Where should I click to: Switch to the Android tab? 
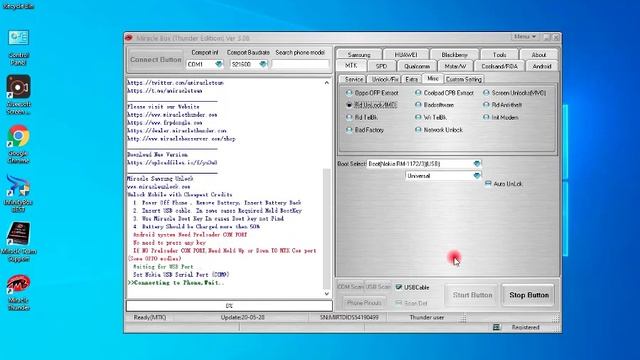click(542, 66)
